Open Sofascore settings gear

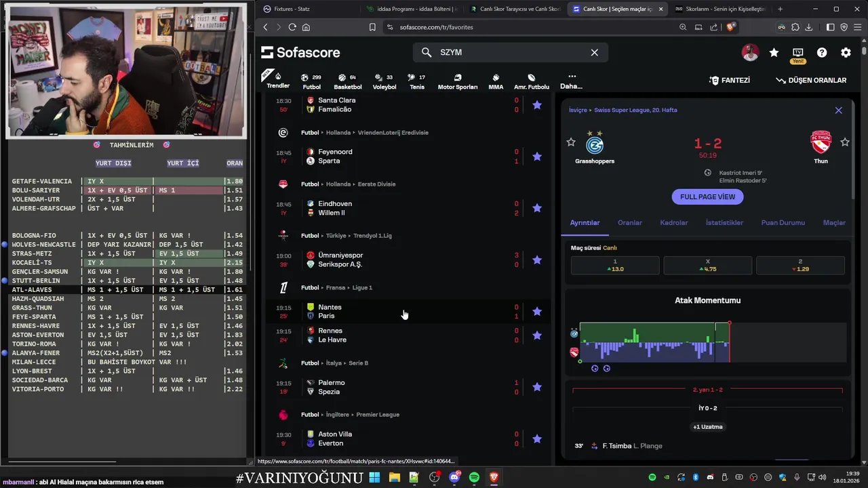[x=846, y=52]
